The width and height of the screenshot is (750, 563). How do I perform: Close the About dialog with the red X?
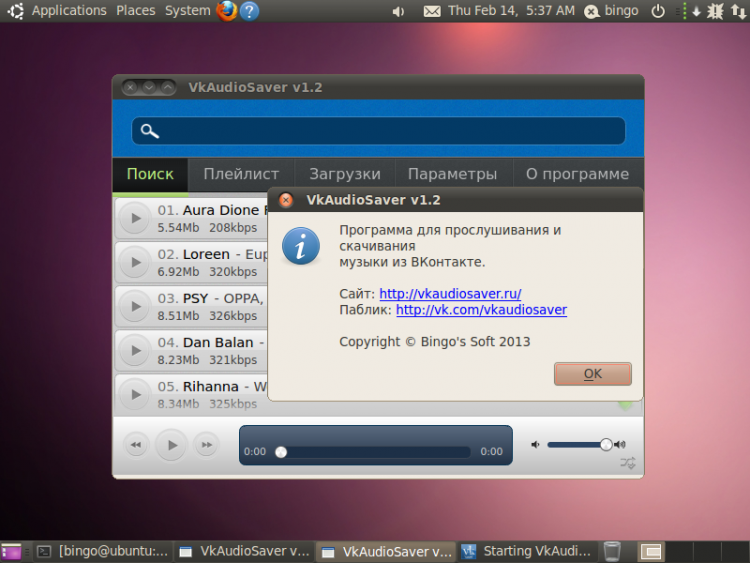(286, 200)
